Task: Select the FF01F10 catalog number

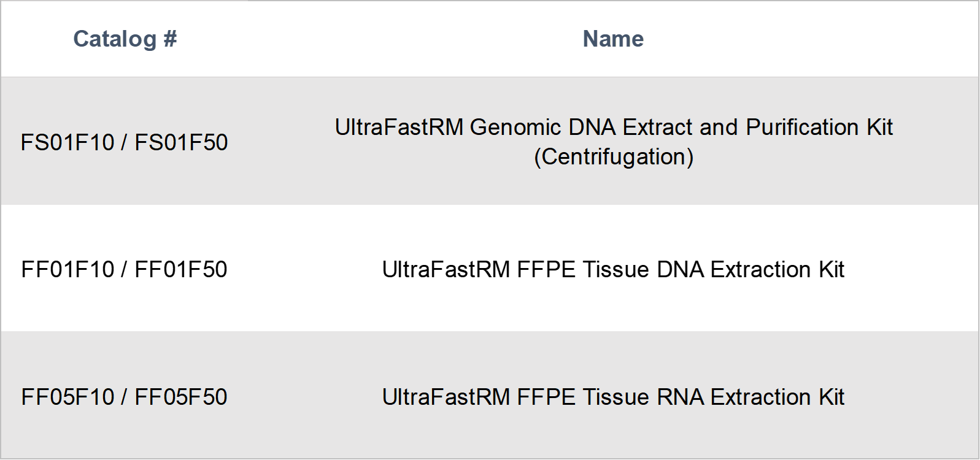Action: click(x=68, y=269)
